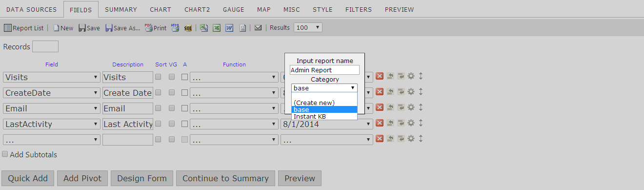Click the CSV export icon
Screen dimensions: 644x190
coord(204,28)
